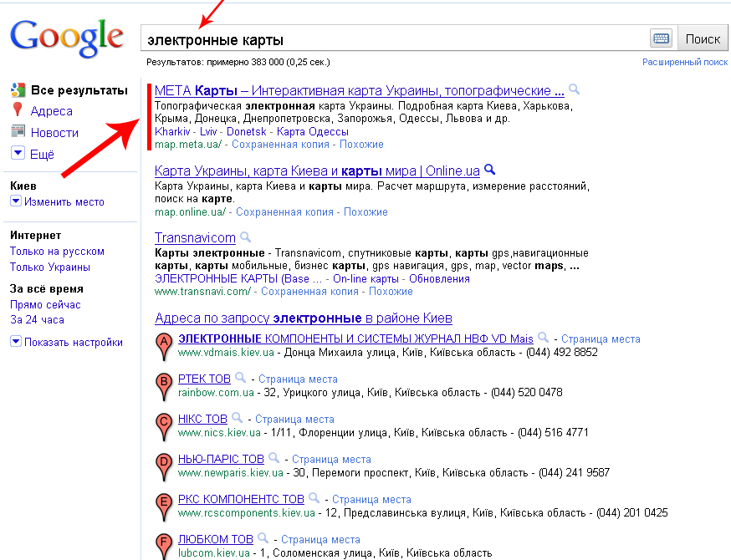This screenshot has height=560, width=731.
Task: Click the preview magnifier beside РКС КОМПОНЕНТС ТОВ
Action: tap(314, 497)
